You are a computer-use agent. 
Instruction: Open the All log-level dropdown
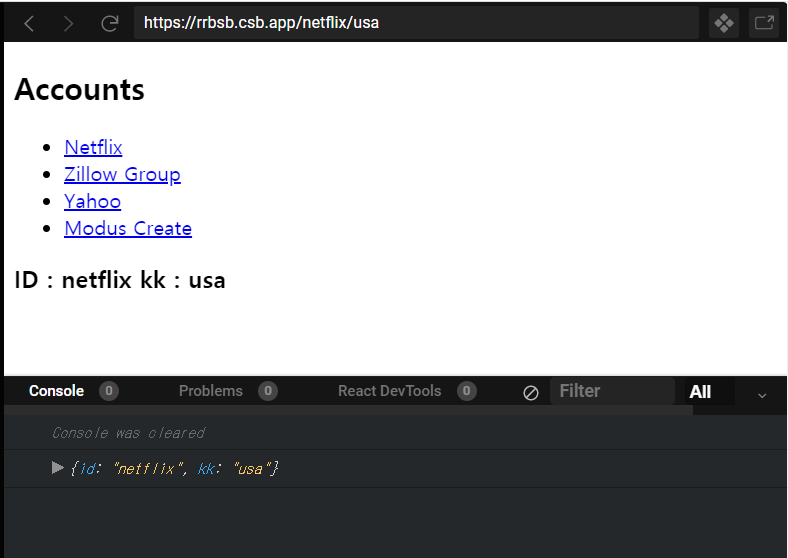tap(709, 392)
